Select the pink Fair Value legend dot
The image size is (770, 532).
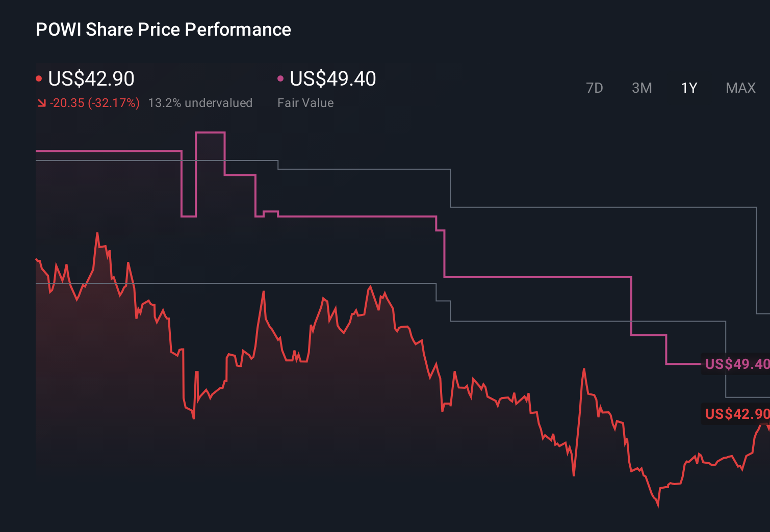280,78
